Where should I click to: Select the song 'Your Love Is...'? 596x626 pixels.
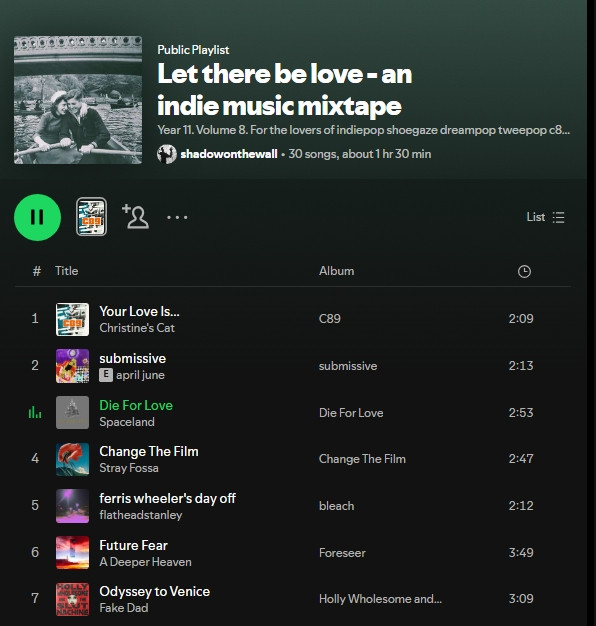(x=139, y=311)
